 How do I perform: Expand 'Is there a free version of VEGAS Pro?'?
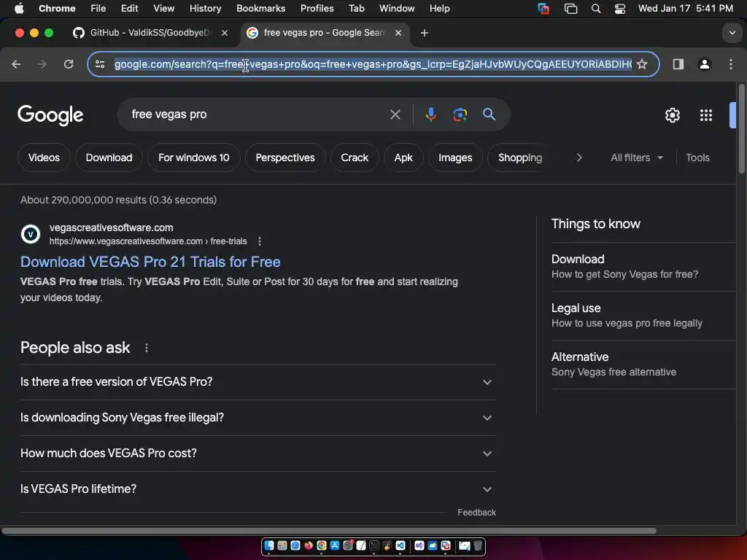pos(258,382)
